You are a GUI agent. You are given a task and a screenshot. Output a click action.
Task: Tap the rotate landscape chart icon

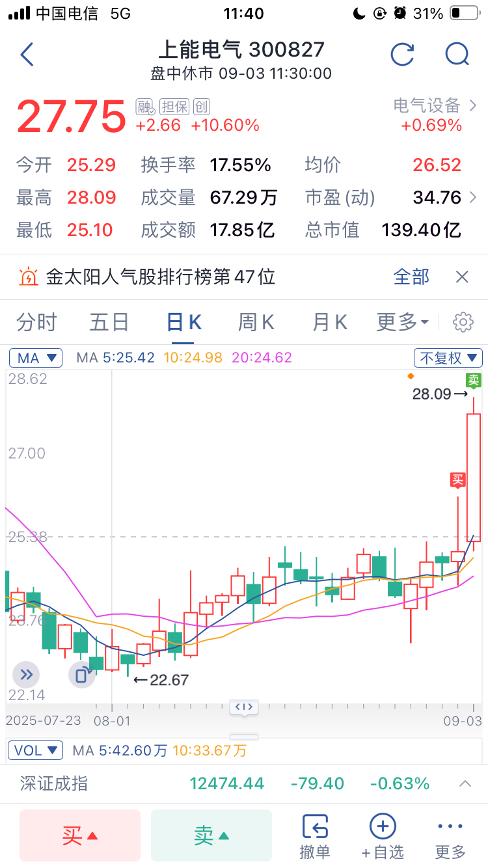click(x=82, y=674)
